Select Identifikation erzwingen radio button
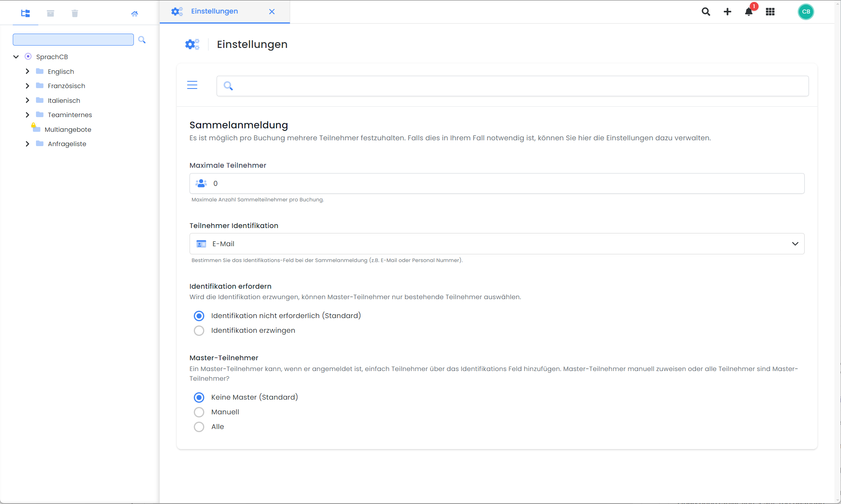 click(199, 330)
